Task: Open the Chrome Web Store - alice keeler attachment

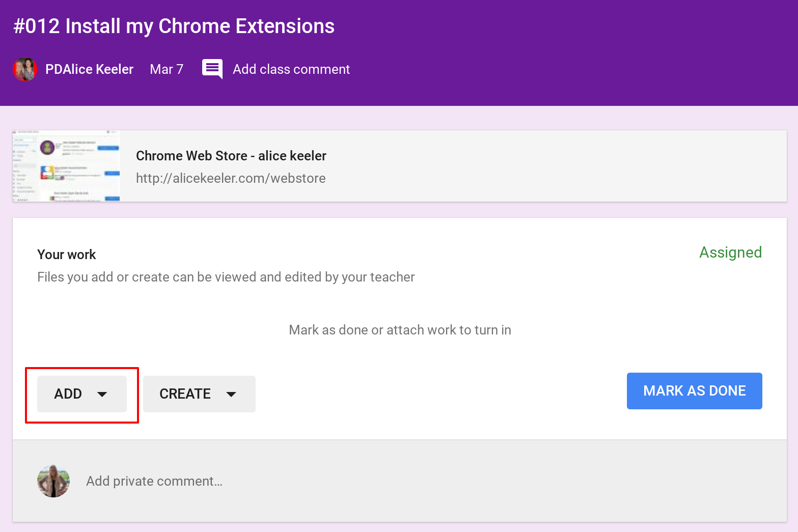Action: (400, 166)
